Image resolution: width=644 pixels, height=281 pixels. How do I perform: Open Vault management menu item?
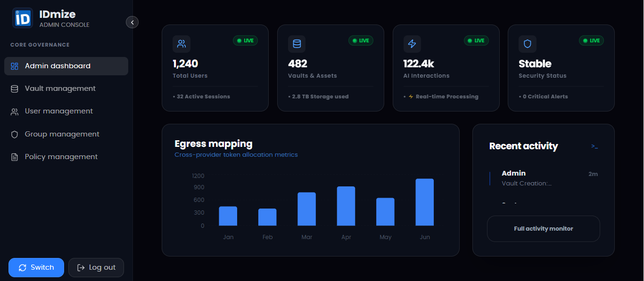click(66, 88)
